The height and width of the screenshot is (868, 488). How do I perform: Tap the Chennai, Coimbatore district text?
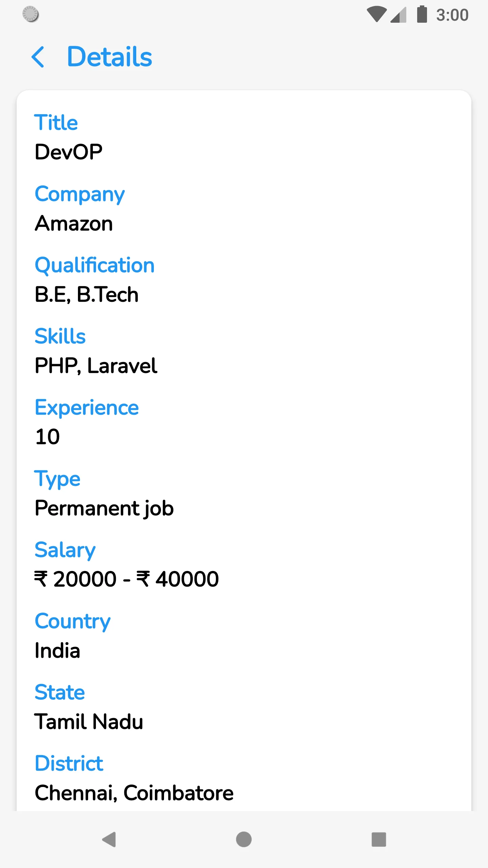(x=134, y=793)
